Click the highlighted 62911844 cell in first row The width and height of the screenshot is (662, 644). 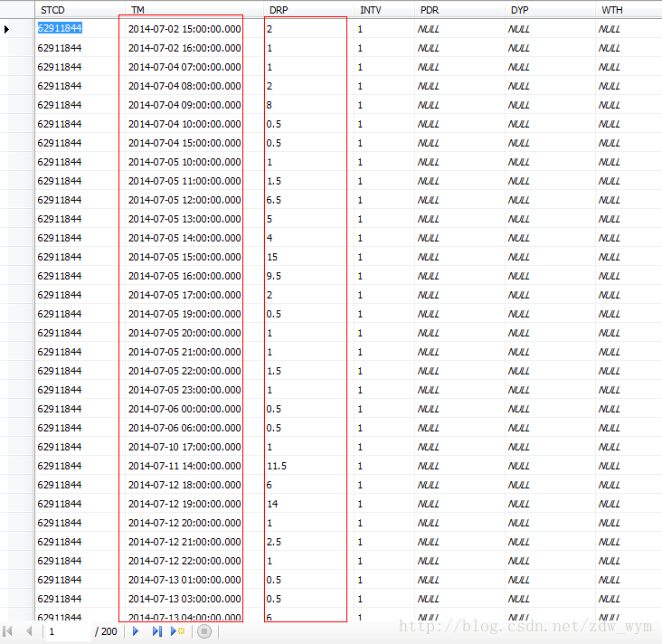coord(60,28)
